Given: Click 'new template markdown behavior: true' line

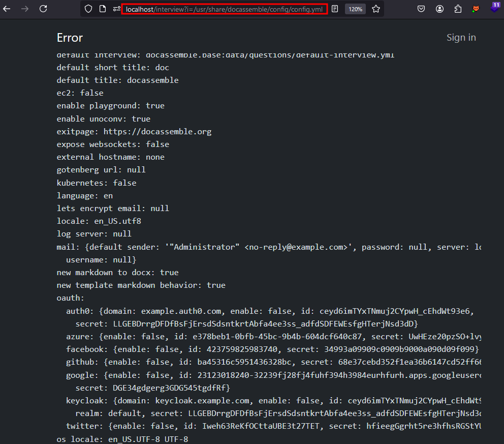Looking at the screenshot, I should coord(141,285).
